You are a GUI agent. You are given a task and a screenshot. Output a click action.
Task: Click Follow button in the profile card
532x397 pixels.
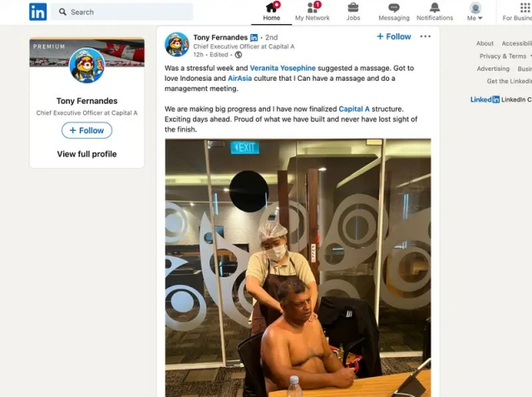pos(86,131)
